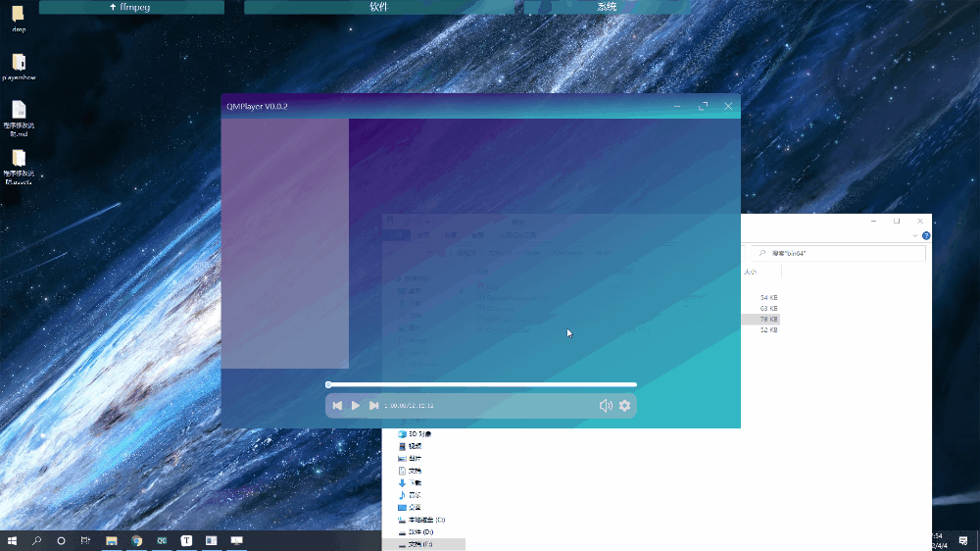Open the 软件 tab at screen top
Screen dimensions: 980x551
tap(378, 7)
